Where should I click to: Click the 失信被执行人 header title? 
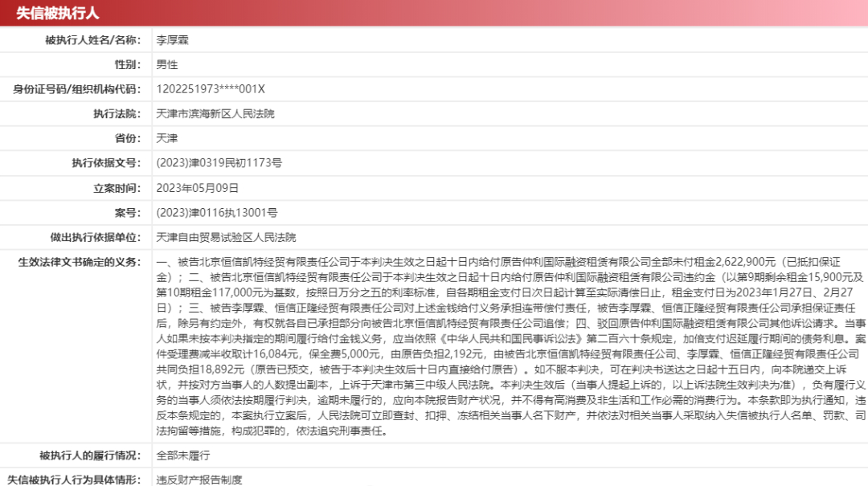click(x=58, y=13)
